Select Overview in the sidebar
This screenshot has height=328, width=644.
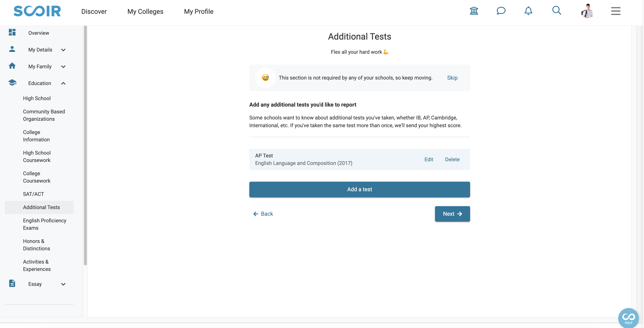click(39, 33)
